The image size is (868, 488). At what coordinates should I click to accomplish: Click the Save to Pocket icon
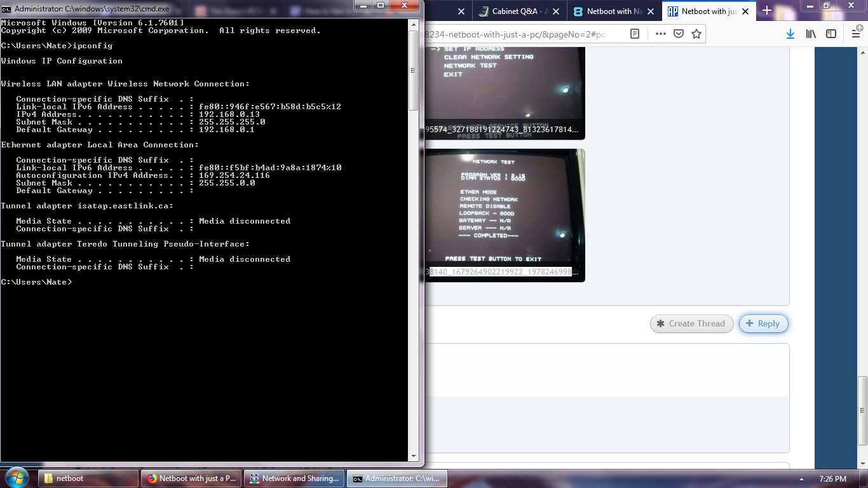[679, 34]
